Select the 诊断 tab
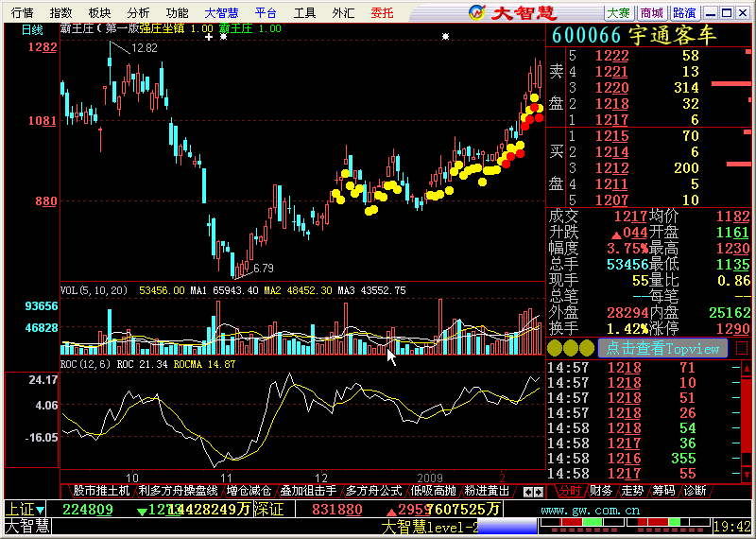Screen dimensions: 756x539 pos(696,491)
